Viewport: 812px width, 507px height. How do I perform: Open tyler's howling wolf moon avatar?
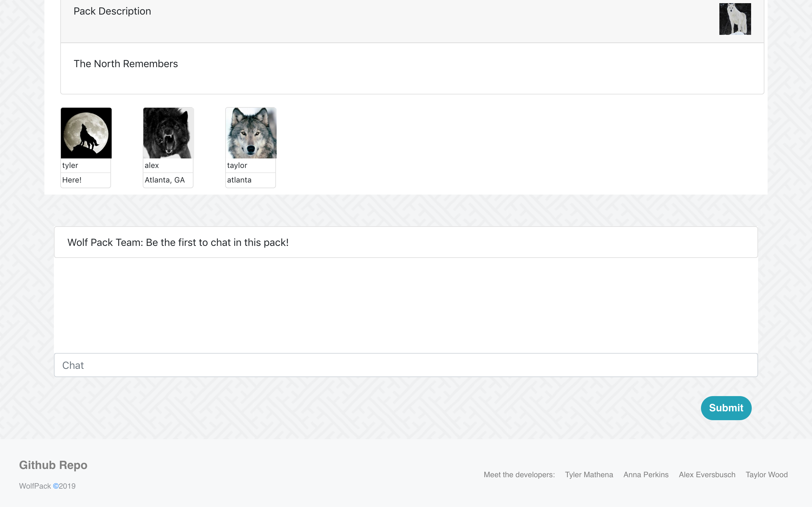pos(86,133)
